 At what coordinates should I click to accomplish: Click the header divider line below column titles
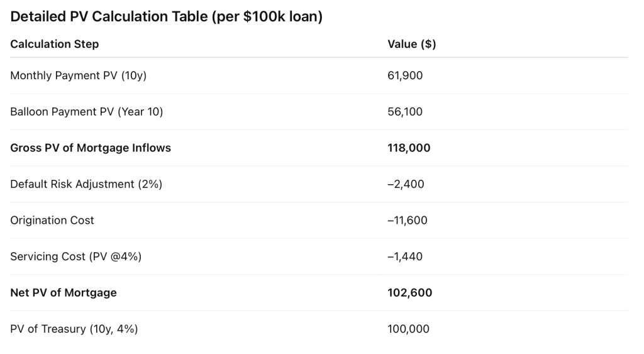319,58
